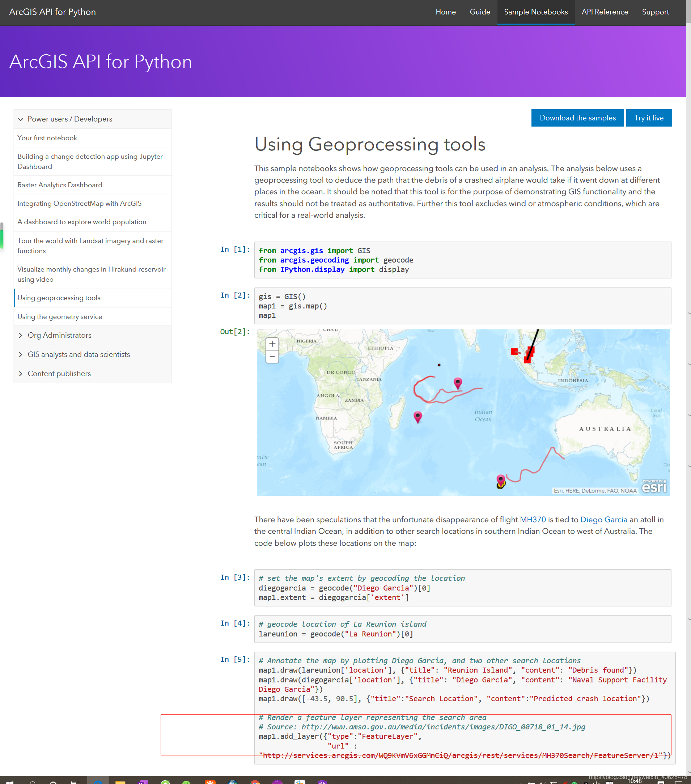Screen dimensions: 691x784
Task: Click the search location pin southwest of Australia
Action: 501,481
